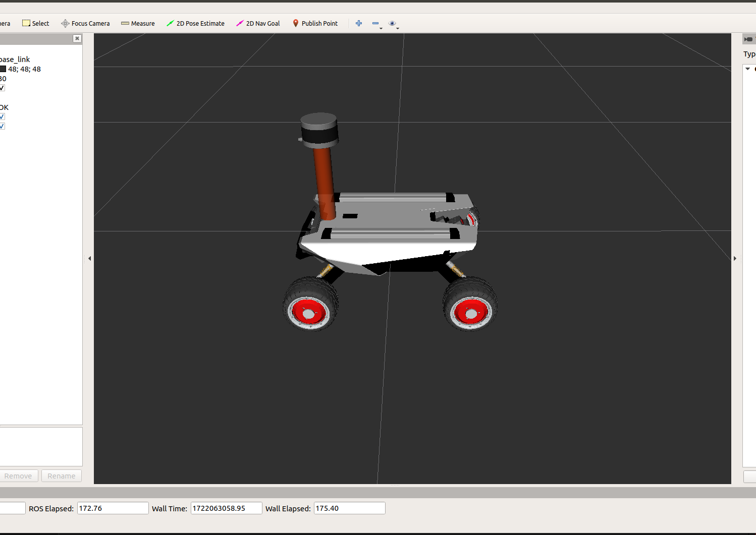
Task: Click the blue plus add-tool icon
Action: coord(359,23)
